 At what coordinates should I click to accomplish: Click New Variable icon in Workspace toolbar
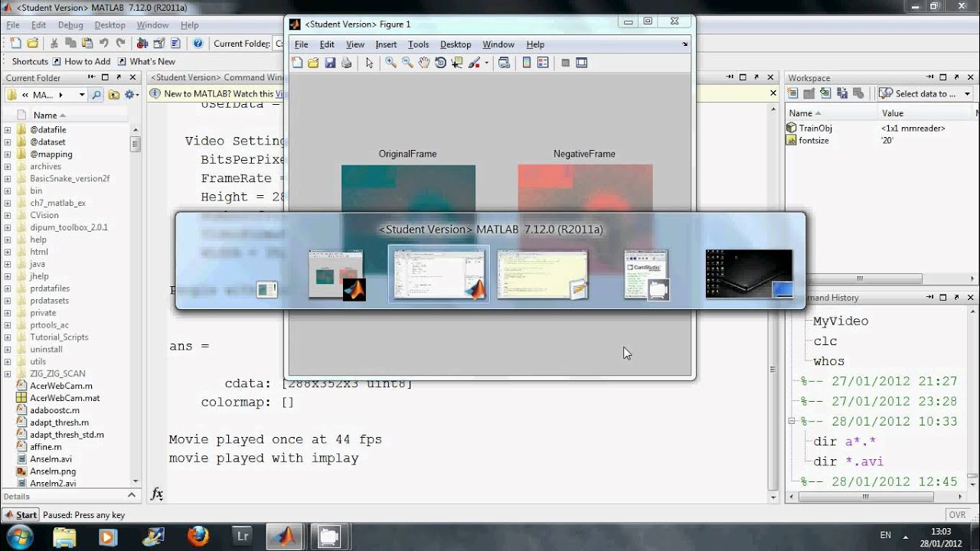(793, 93)
